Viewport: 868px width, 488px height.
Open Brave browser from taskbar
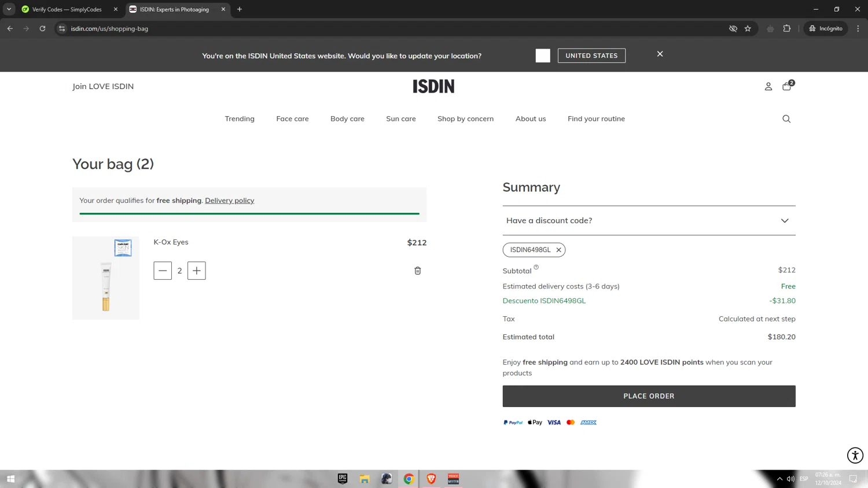point(431,479)
